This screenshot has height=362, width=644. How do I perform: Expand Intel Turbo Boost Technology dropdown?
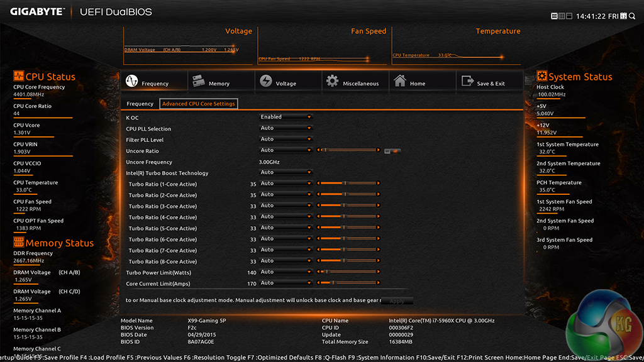pos(286,172)
